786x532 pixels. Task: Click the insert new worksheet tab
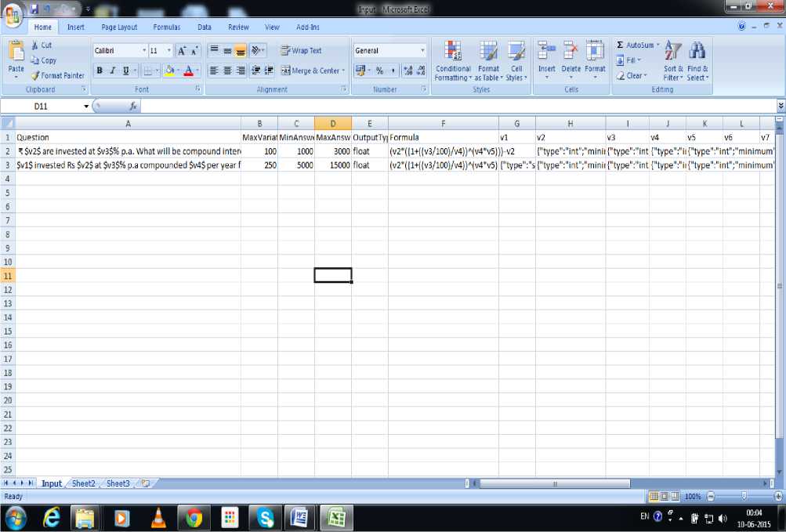tap(146, 483)
